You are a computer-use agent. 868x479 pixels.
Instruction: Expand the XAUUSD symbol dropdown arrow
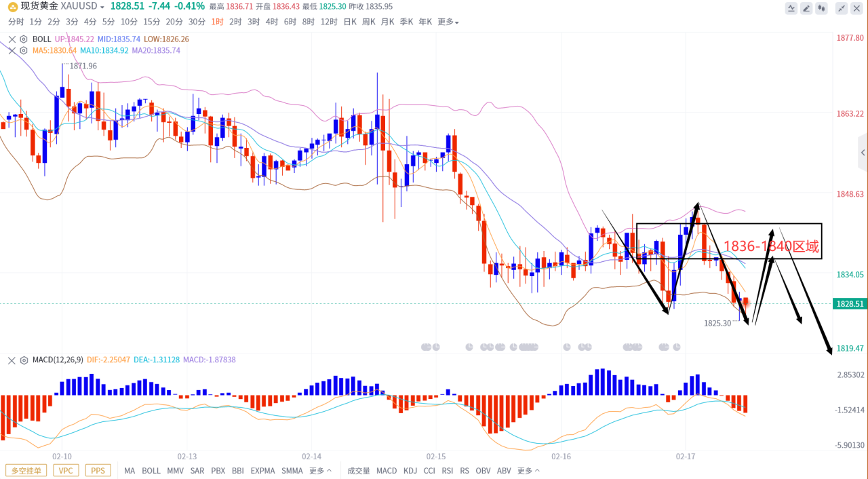click(102, 6)
